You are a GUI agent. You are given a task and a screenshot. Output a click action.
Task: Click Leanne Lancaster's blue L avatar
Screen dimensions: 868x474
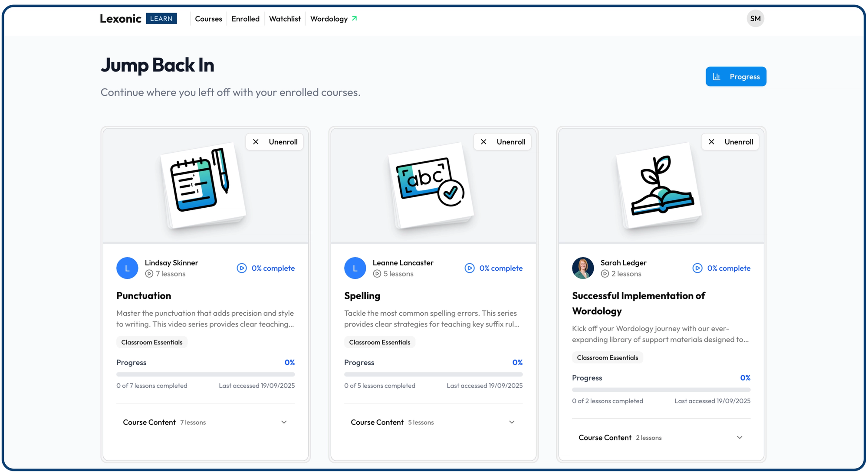355,268
